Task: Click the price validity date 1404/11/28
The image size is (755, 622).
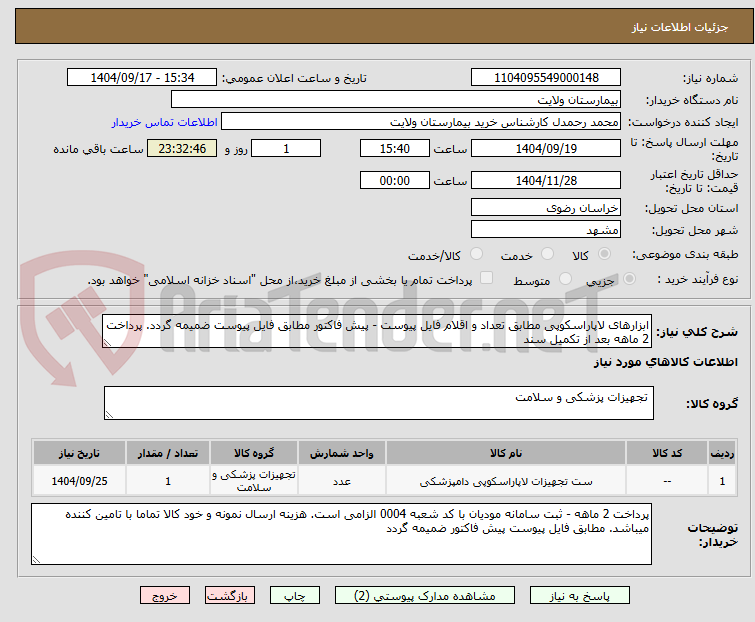Action: (546, 181)
